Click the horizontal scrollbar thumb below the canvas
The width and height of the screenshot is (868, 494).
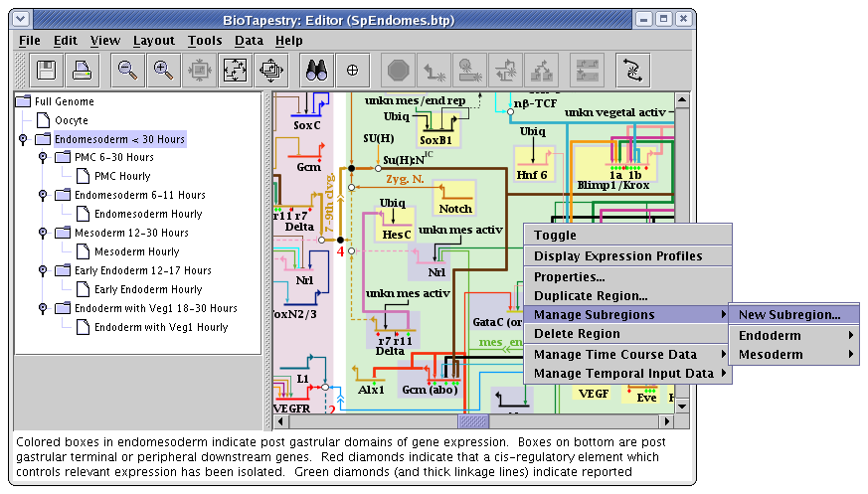click(472, 421)
